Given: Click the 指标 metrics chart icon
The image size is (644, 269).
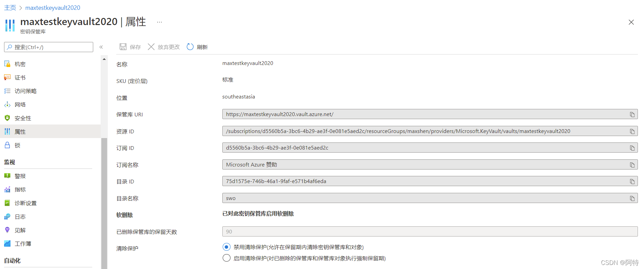Looking at the screenshot, I should 7,189.
